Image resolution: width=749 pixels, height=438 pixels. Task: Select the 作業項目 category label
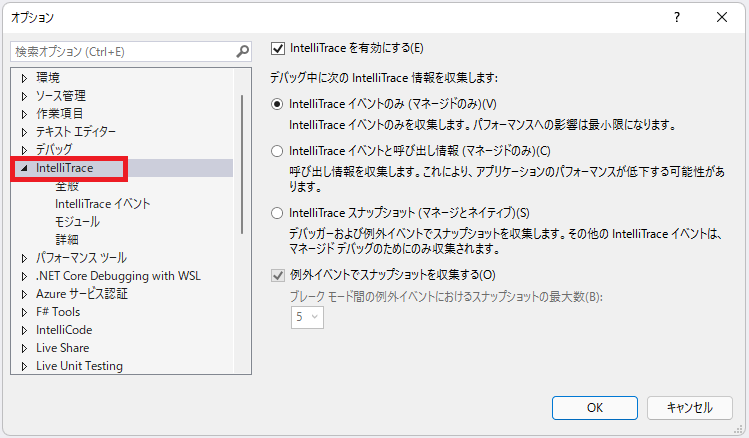click(60, 114)
